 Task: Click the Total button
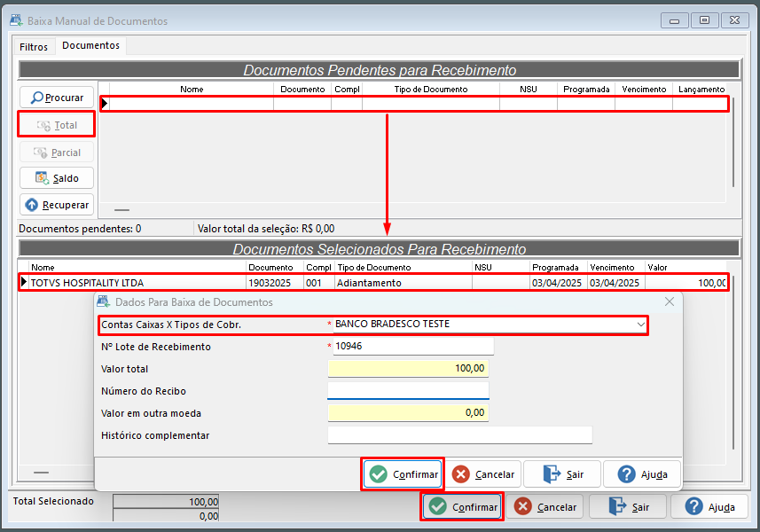[x=57, y=125]
